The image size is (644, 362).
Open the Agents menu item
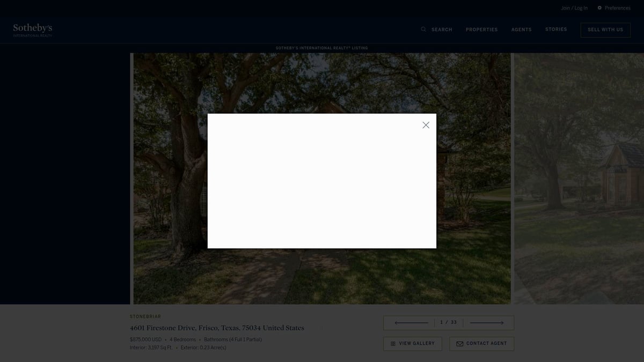[521, 29]
